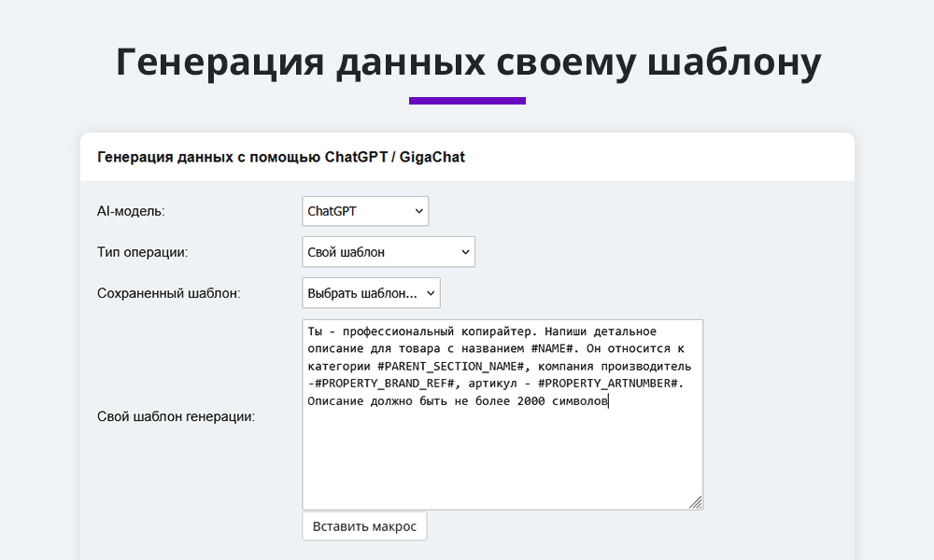Click the Выбрать шаблон dropdown arrow
The height and width of the screenshot is (560, 934).
(428, 292)
